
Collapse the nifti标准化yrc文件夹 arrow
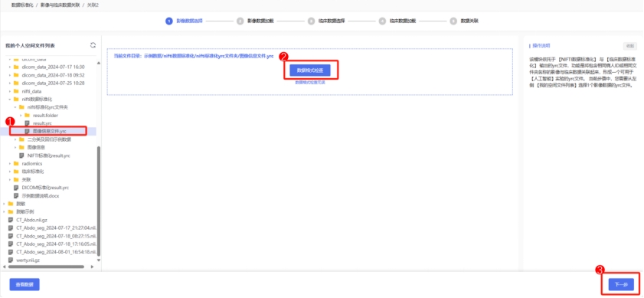coord(15,107)
